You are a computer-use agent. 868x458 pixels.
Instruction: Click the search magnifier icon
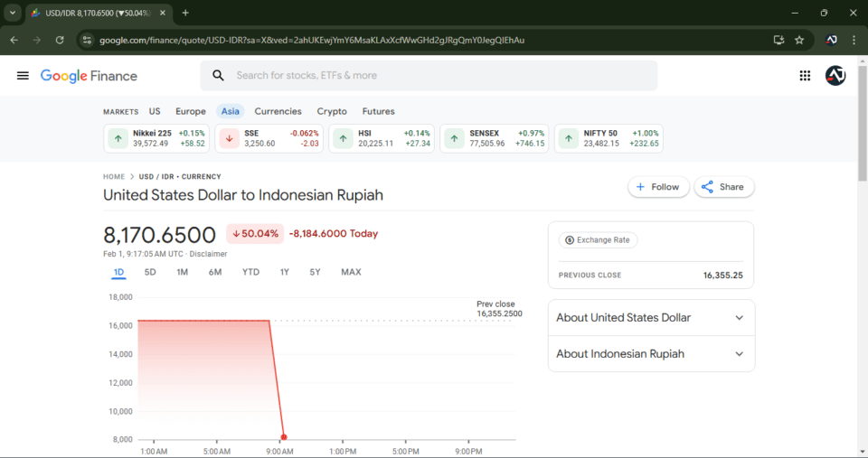click(x=218, y=75)
